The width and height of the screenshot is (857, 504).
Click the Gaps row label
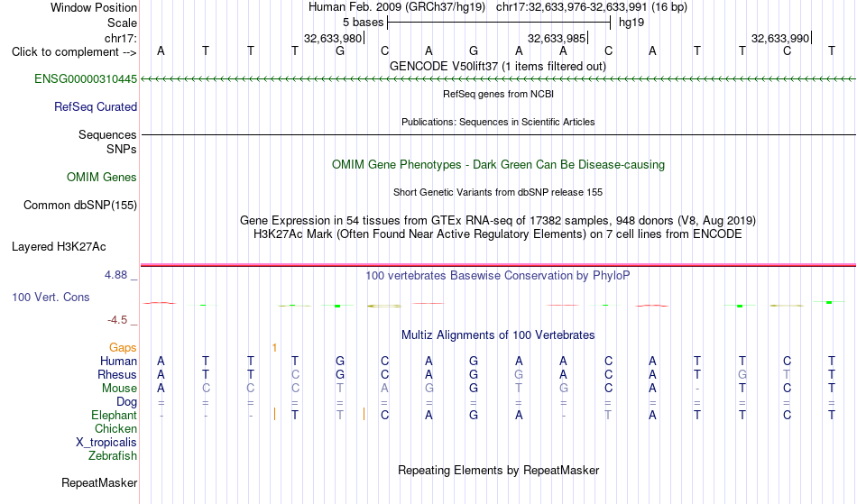pos(123,348)
